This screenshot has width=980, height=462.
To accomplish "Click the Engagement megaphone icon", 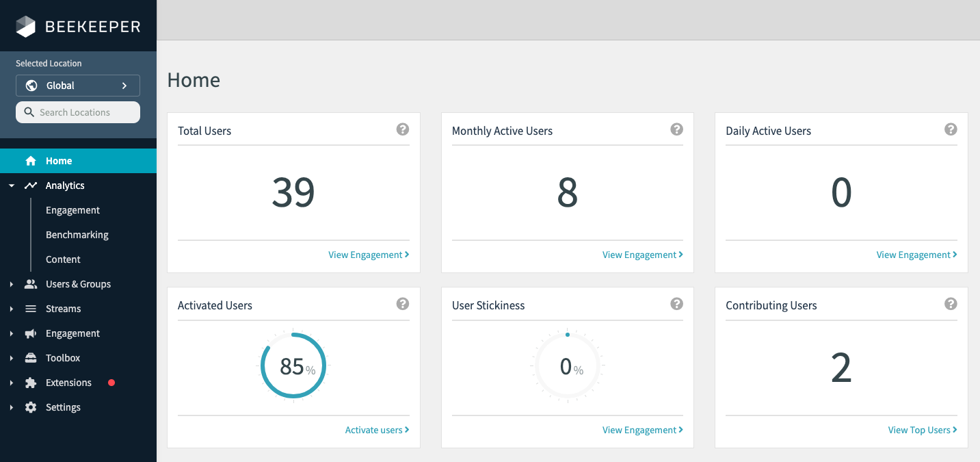I will (30, 333).
